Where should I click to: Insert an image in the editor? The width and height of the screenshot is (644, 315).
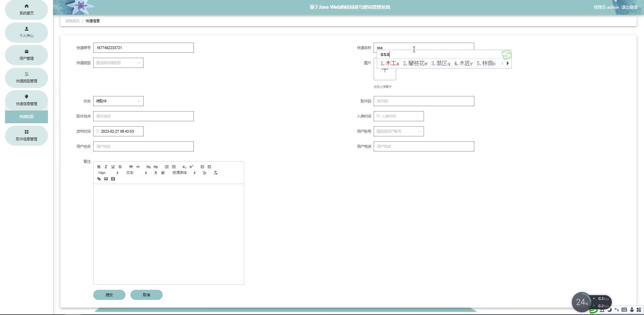[106, 179]
